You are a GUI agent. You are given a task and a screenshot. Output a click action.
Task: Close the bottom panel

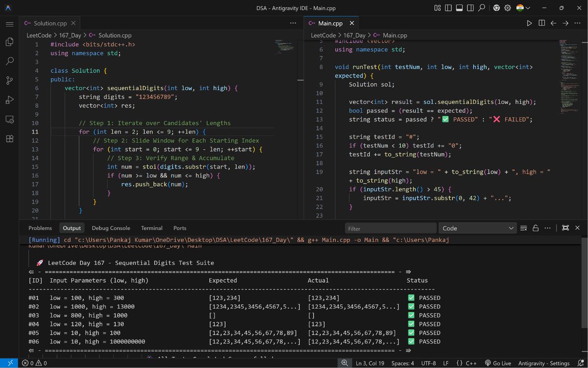point(577,228)
